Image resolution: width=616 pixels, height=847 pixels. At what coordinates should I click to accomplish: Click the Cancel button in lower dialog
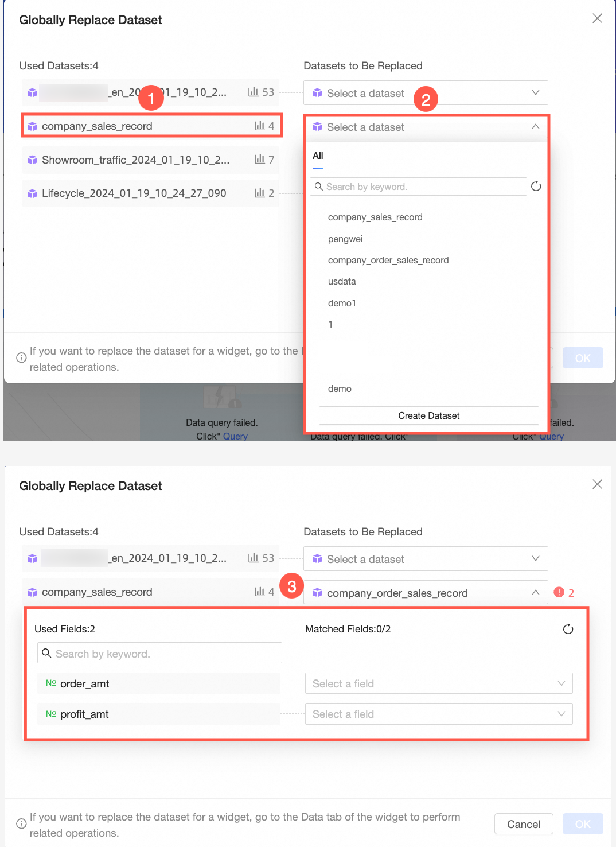tap(523, 824)
